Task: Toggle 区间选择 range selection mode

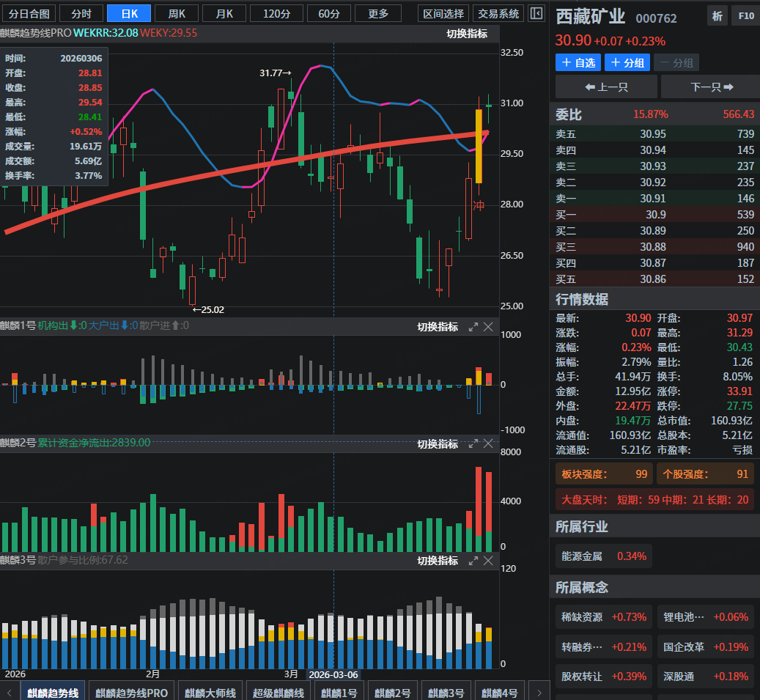Action: [x=444, y=13]
